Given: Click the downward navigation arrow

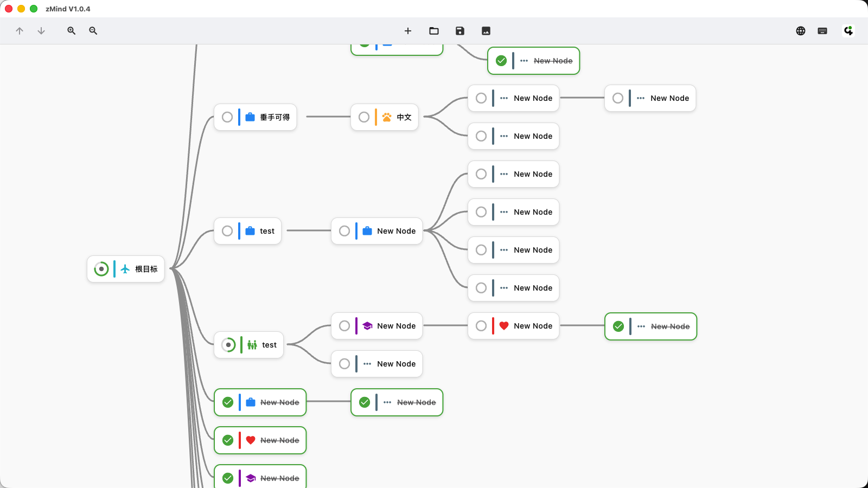Looking at the screenshot, I should pyautogui.click(x=41, y=31).
